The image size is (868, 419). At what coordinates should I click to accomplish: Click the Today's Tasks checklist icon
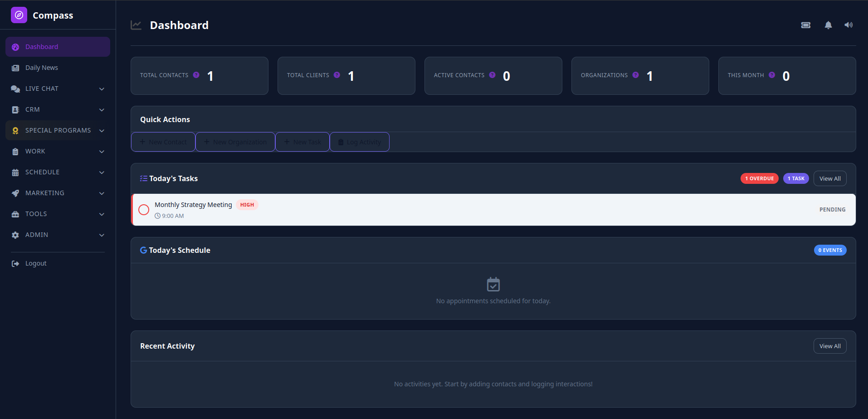coord(143,178)
